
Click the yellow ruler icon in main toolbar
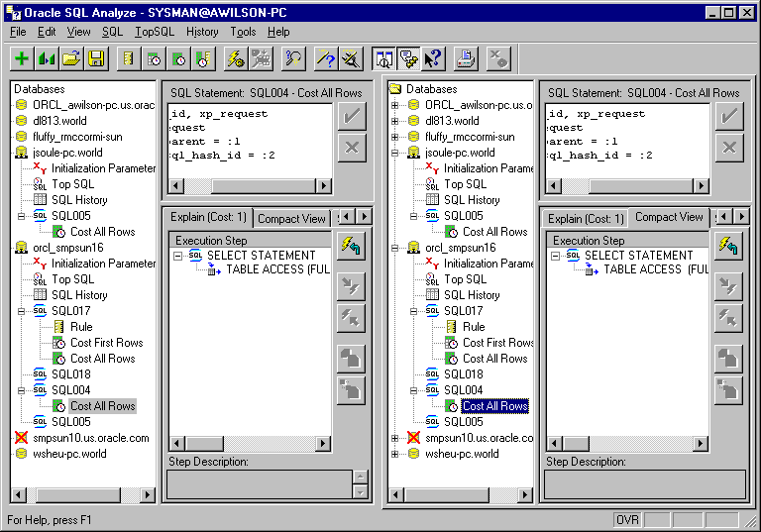128,58
